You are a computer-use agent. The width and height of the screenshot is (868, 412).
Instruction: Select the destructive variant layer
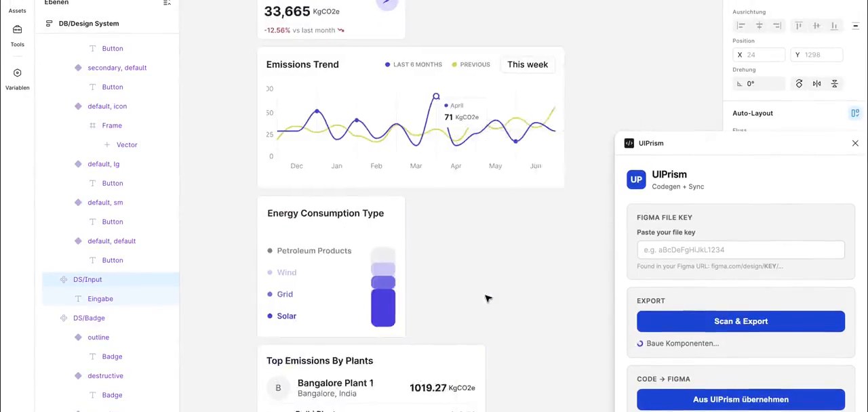click(x=105, y=376)
